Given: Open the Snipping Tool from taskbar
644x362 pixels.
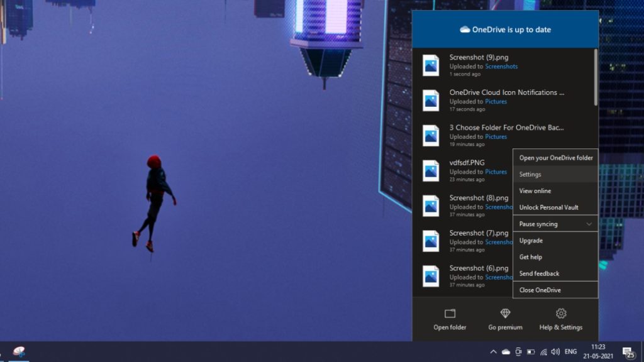Looking at the screenshot, I should (19, 352).
